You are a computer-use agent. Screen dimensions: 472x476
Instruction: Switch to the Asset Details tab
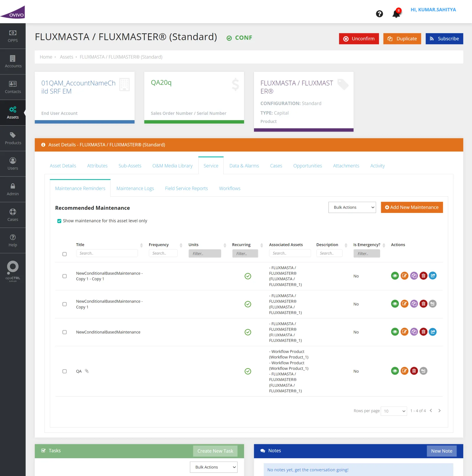63,166
